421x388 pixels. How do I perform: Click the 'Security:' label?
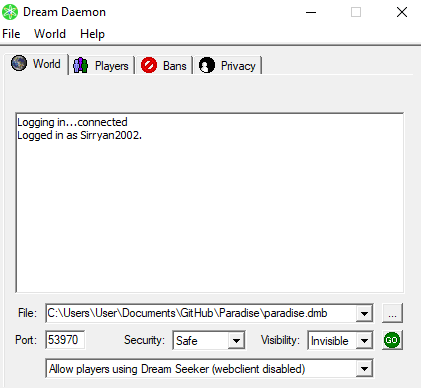click(x=144, y=340)
